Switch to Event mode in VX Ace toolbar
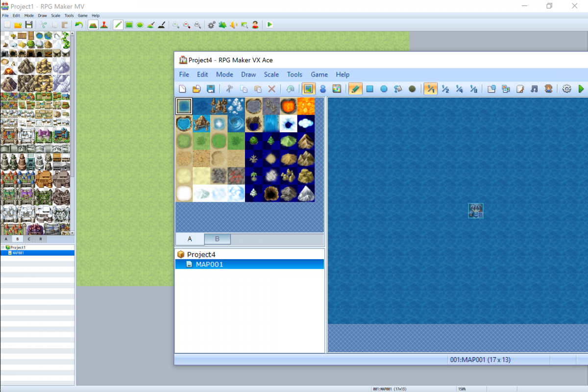 (323, 89)
